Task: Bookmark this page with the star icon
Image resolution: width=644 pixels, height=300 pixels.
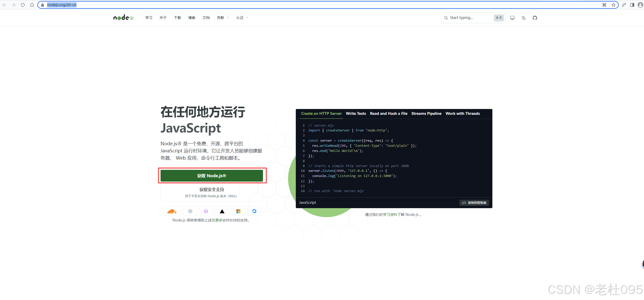Action: 613,5
